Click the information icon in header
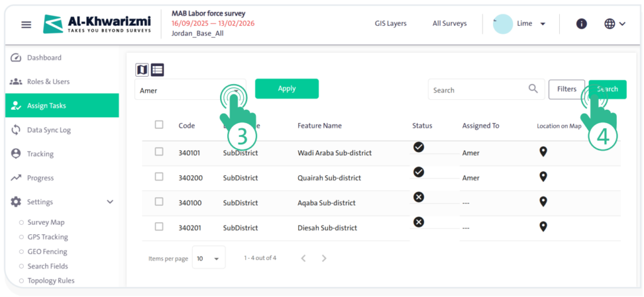Image resolution: width=644 pixels, height=297 pixels. pyautogui.click(x=582, y=24)
